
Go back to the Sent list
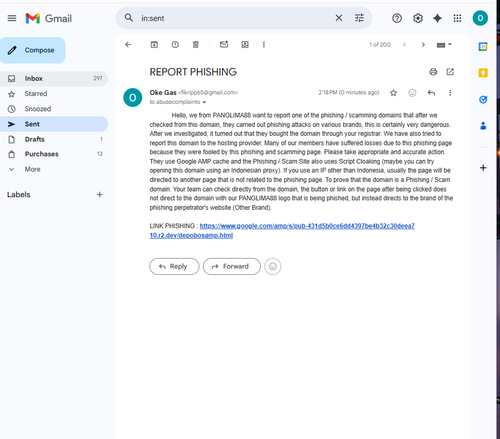pos(128,45)
